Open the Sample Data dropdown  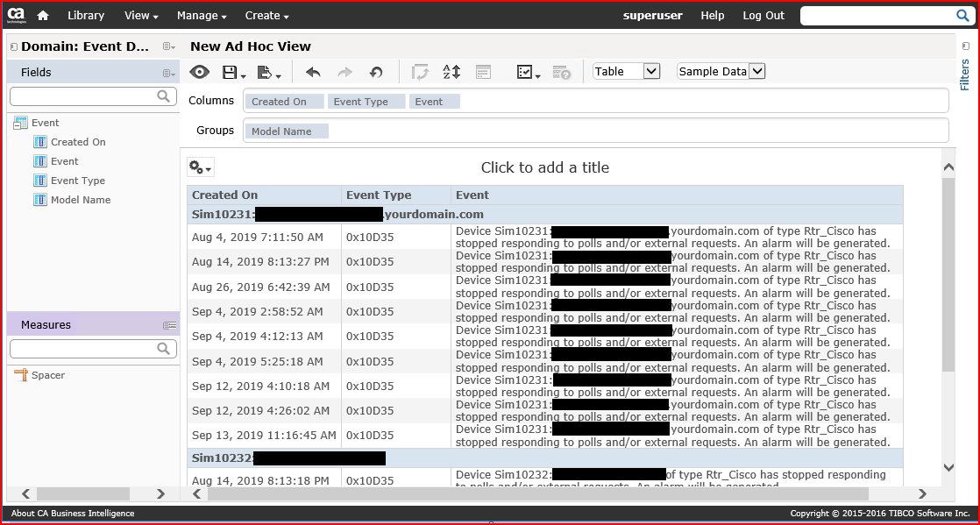pyautogui.click(x=721, y=72)
